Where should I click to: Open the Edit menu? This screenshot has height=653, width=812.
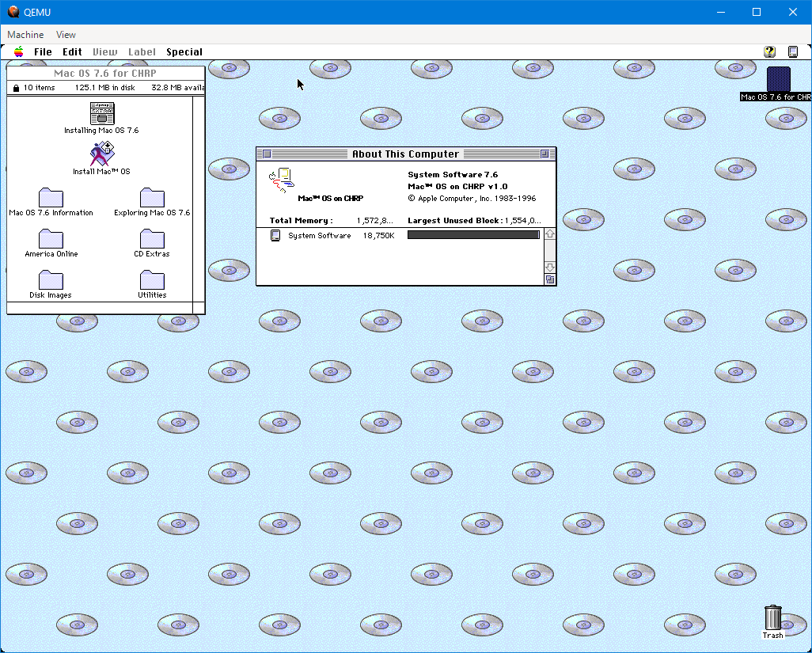click(x=72, y=52)
